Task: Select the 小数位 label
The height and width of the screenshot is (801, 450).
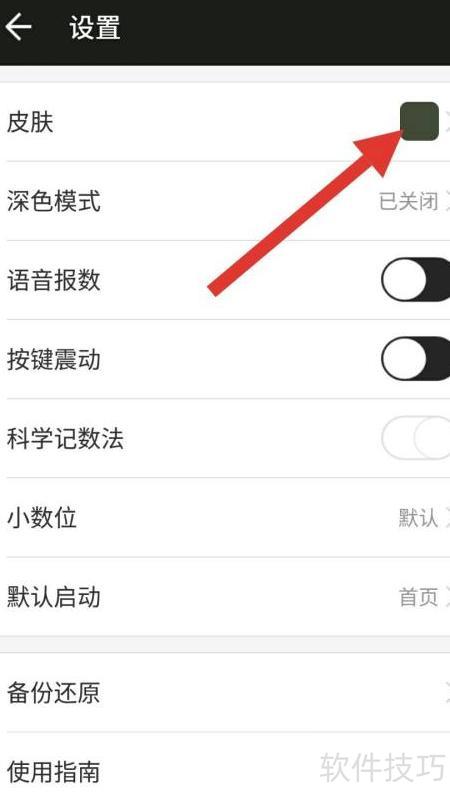Action: coord(42,517)
